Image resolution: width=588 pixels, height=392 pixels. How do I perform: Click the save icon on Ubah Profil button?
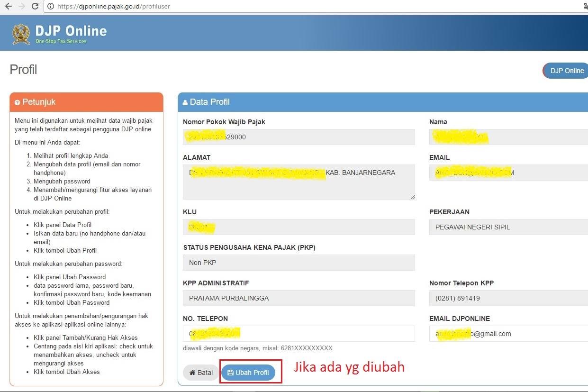[232, 373]
